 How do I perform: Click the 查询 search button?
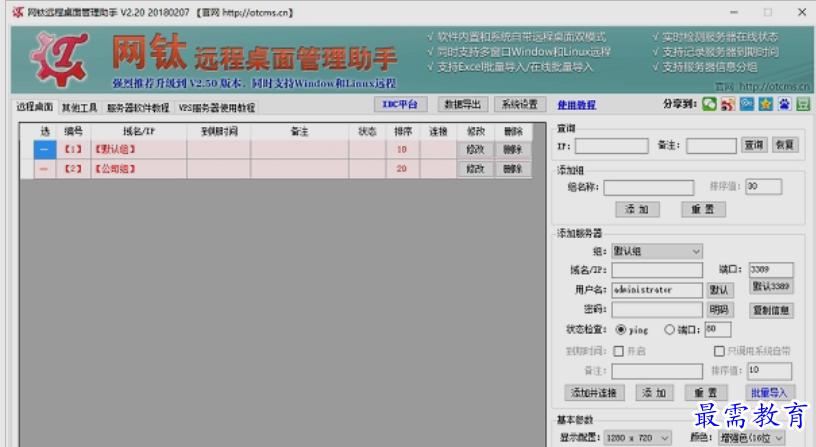tap(754, 145)
